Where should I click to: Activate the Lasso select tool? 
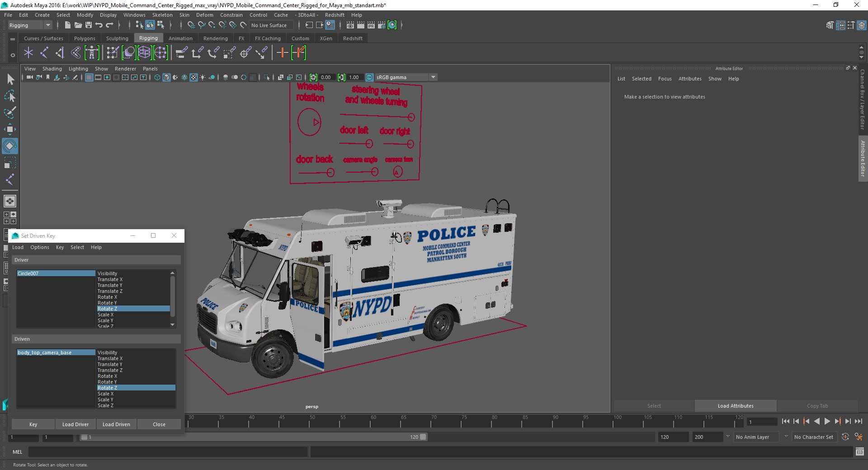[x=10, y=96]
